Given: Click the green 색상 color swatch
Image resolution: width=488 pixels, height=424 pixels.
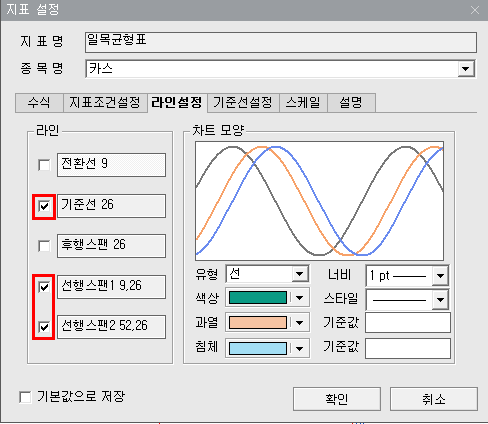Looking at the screenshot, I should (258, 298).
